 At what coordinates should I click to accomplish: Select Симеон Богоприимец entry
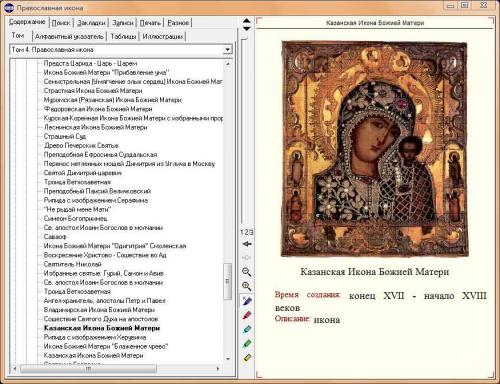(x=75, y=218)
